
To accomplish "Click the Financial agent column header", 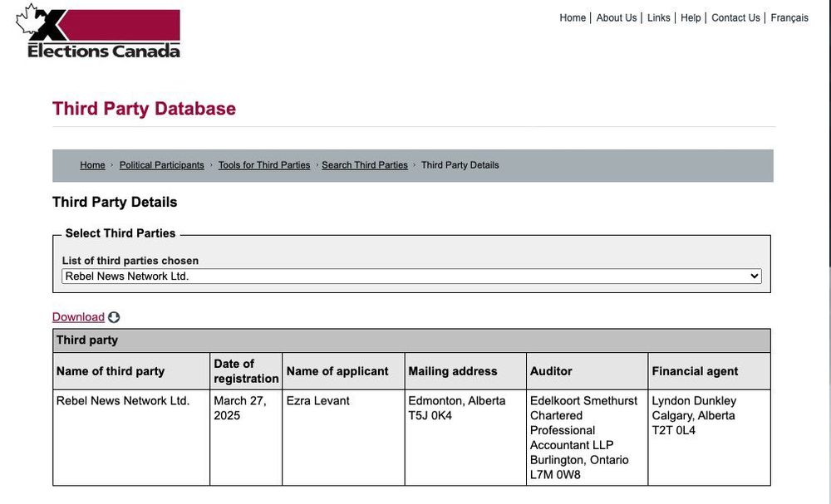I will coord(709,371).
